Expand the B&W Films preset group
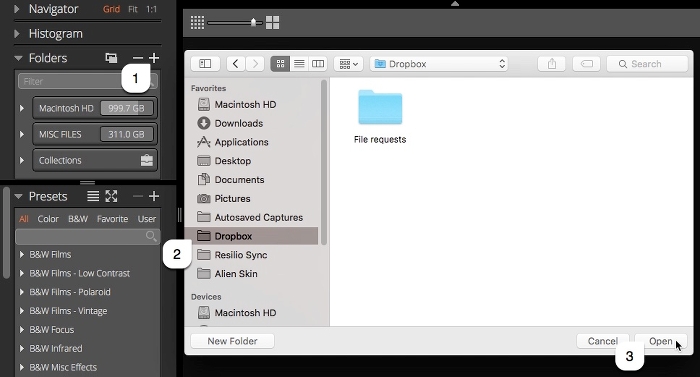Screen dimensions: 700x377 [x=21, y=255]
